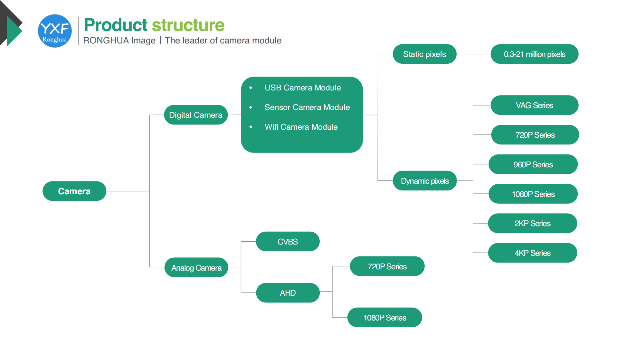Click Sensor Camera Module list item
This screenshot has width=644, height=361.
tap(307, 107)
